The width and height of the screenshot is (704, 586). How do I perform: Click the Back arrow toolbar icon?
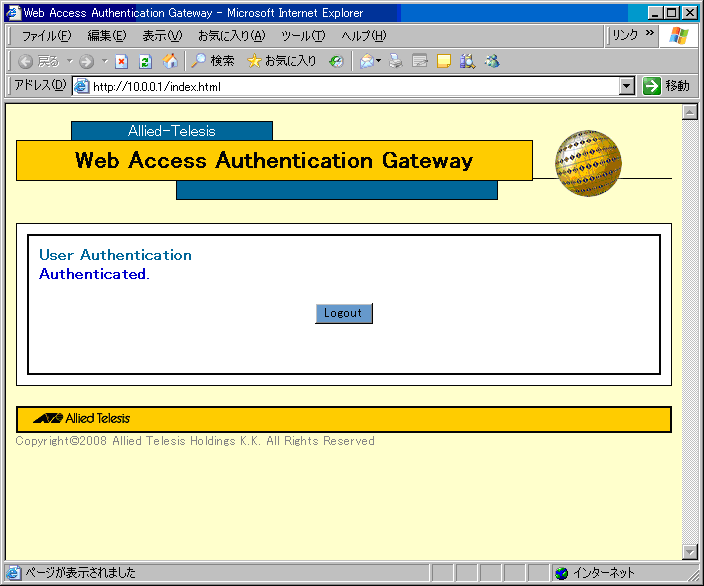(25, 61)
